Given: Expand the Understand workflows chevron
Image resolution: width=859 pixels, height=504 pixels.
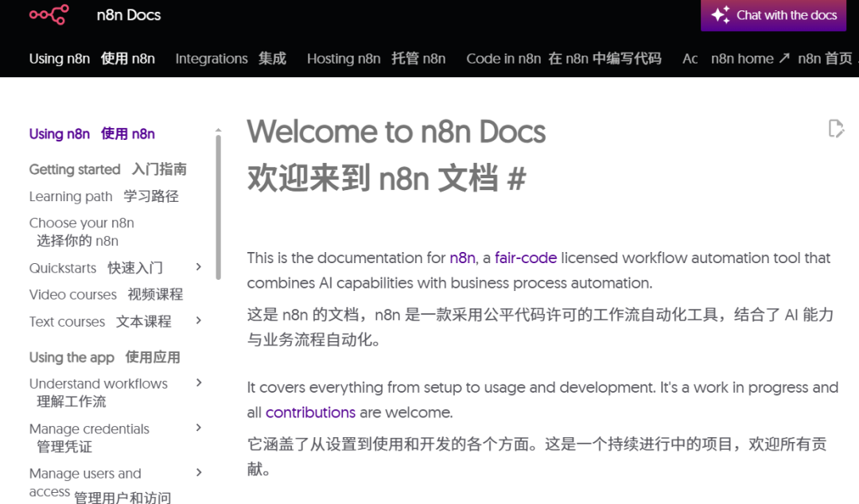Looking at the screenshot, I should (x=199, y=383).
